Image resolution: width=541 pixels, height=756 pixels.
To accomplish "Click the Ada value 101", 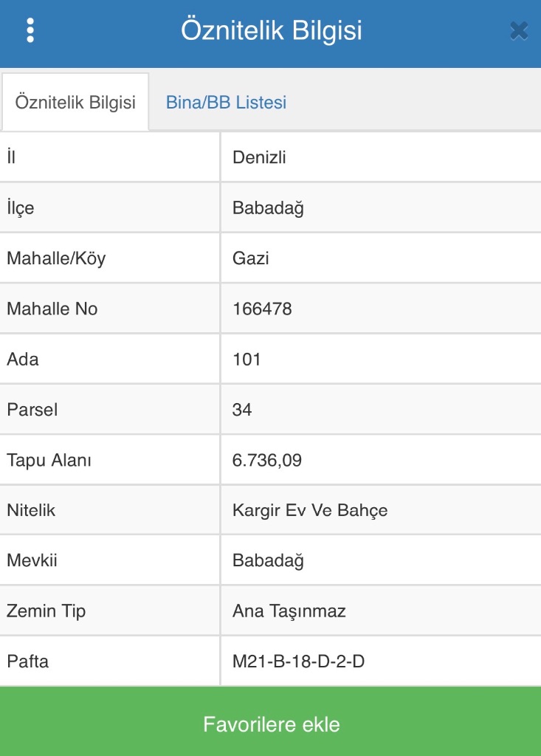I will pyautogui.click(x=247, y=360).
